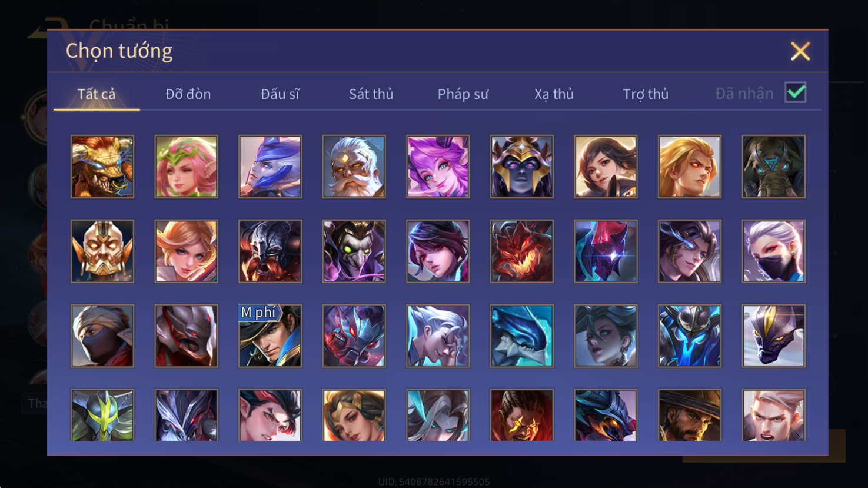Choose the pink-haired hero with green leaf crown

pos(186,167)
